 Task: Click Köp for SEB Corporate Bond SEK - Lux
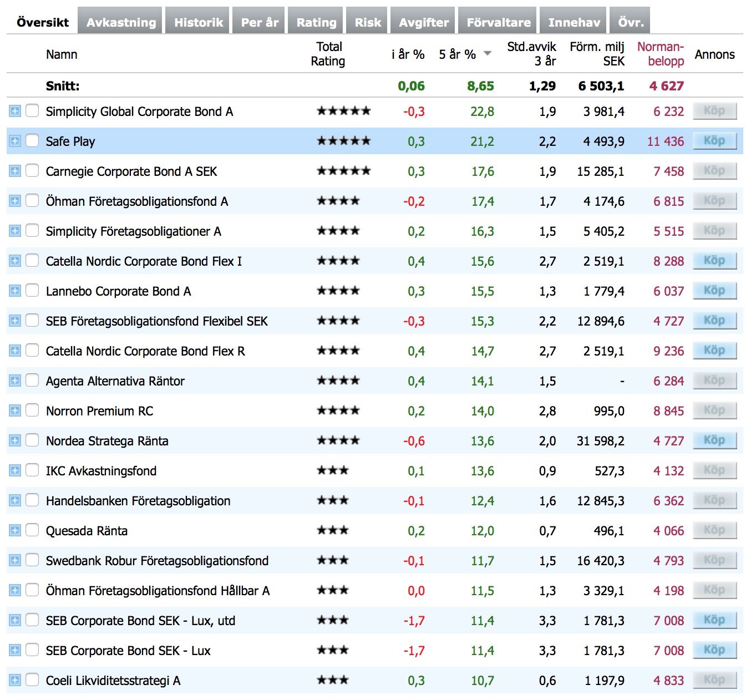714,650
